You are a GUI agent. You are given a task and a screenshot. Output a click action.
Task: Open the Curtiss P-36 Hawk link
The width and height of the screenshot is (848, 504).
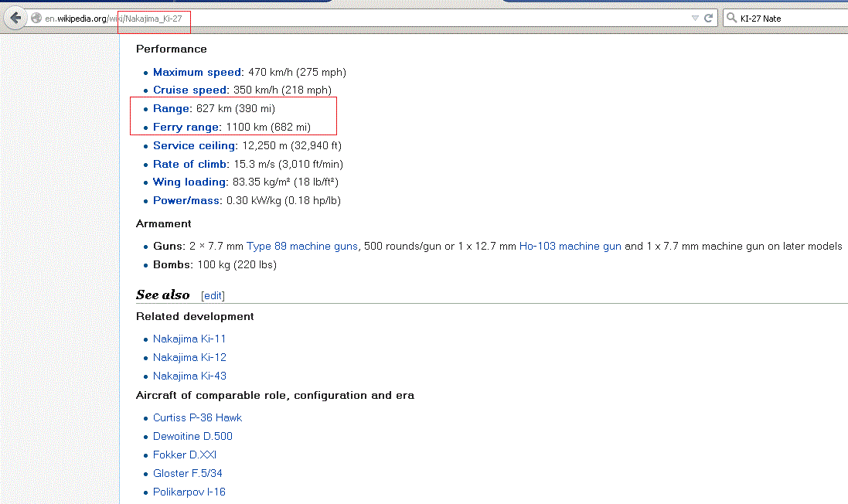pos(197,418)
